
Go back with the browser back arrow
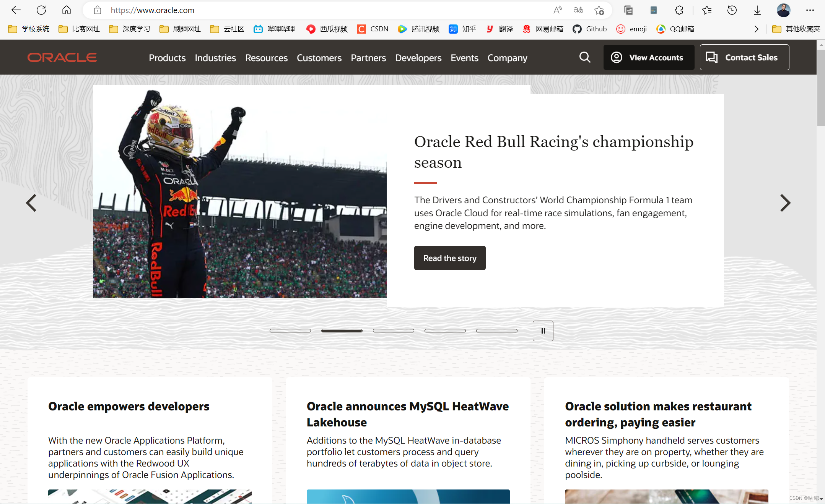16,10
